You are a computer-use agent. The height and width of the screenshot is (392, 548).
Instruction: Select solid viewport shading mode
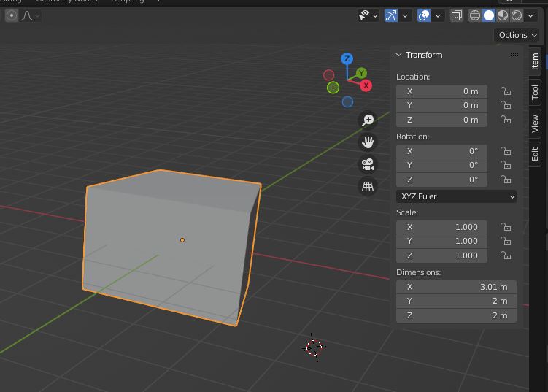[x=489, y=15]
